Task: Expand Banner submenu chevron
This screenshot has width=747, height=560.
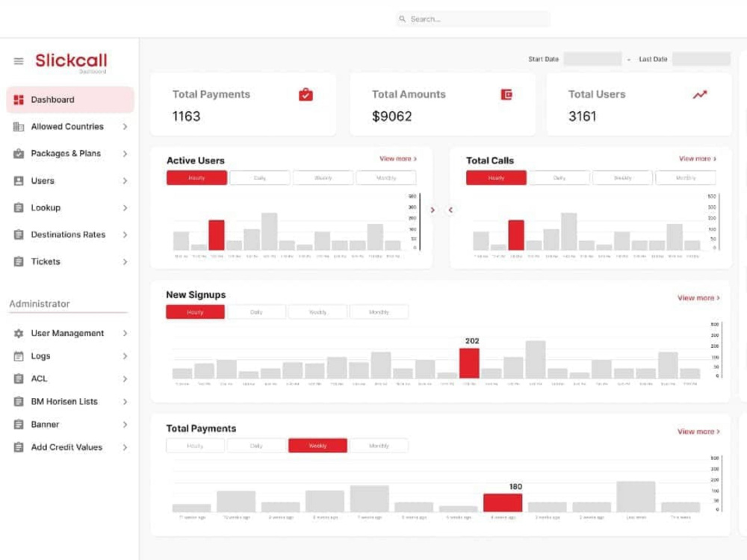Action: pos(125,424)
